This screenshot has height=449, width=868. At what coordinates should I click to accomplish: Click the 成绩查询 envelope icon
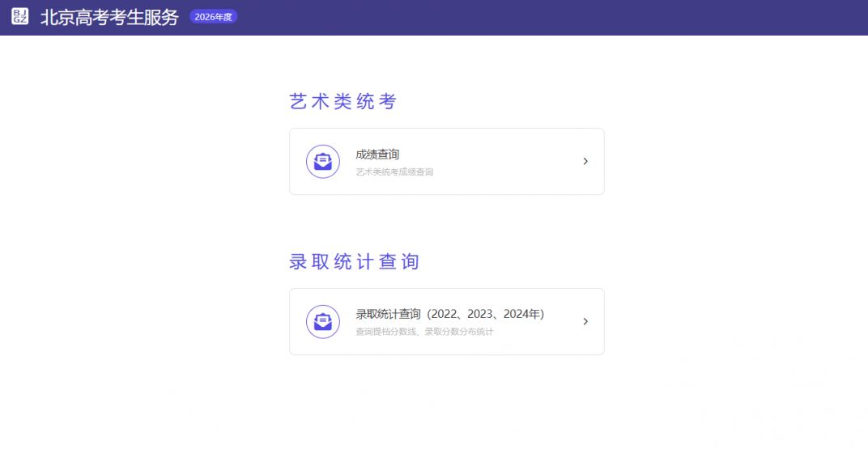click(322, 161)
